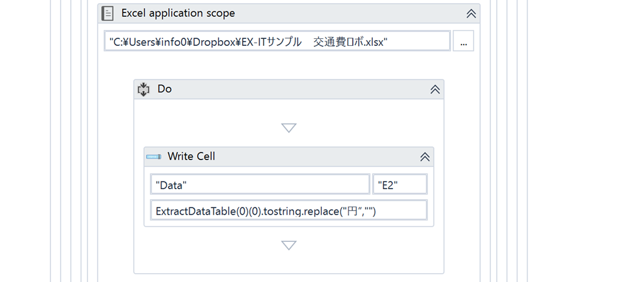The width and height of the screenshot is (644, 282).
Task: Collapse the Do sequence container
Action: coord(435,89)
